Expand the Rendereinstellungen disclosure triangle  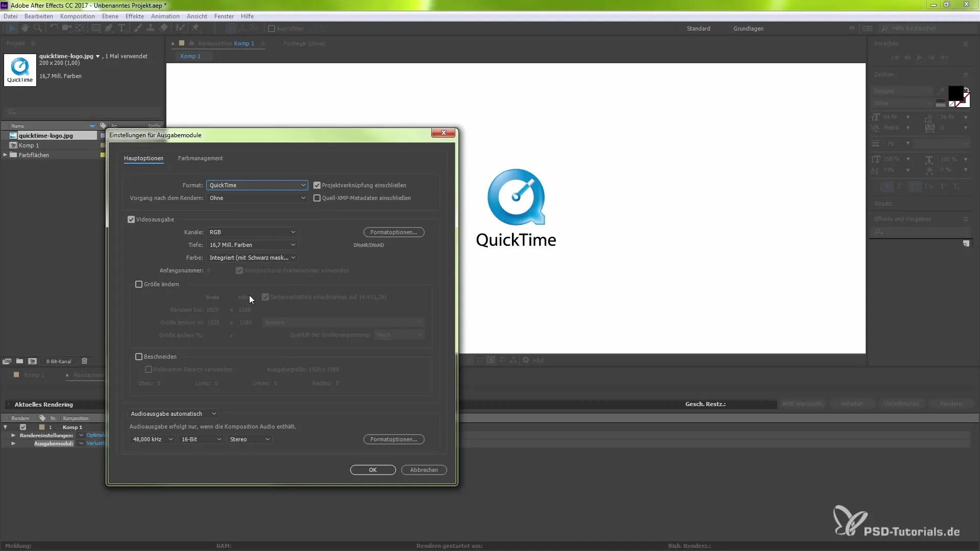pos(13,435)
